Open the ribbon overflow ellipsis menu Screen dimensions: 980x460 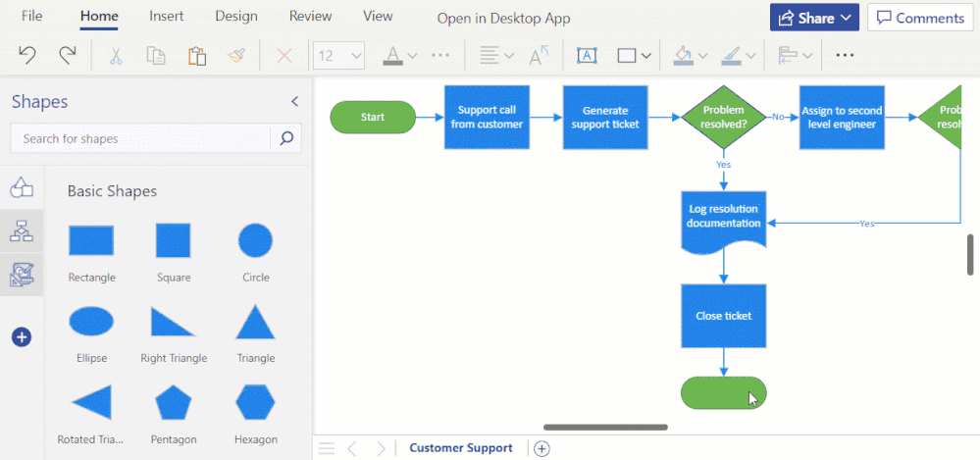tap(845, 55)
